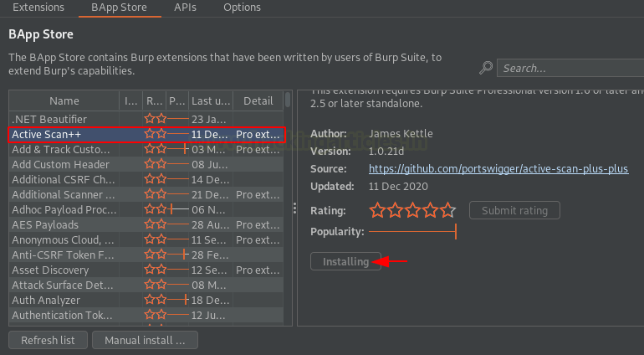Screen dimensions: 644x355
Task: Click the rating stars in Auth Analyzer row
Action: coord(155,300)
